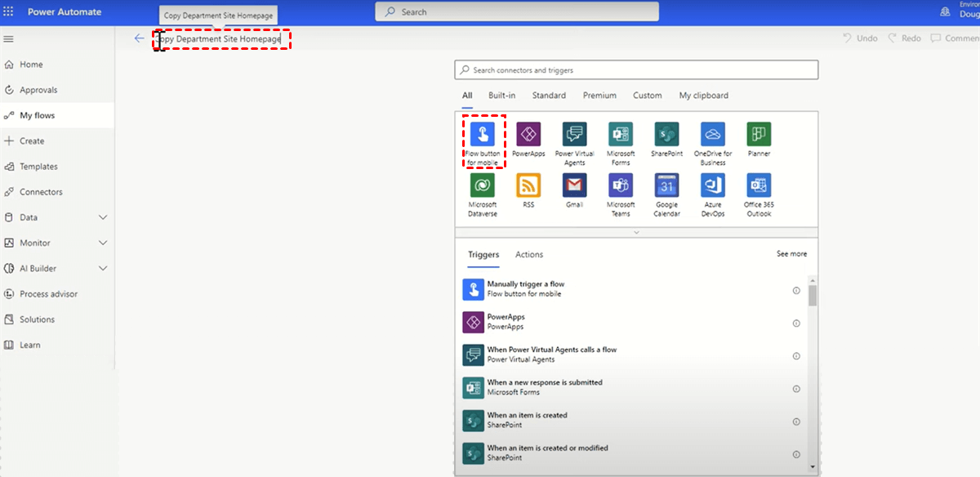Expand the Data menu in sidebar

103,217
